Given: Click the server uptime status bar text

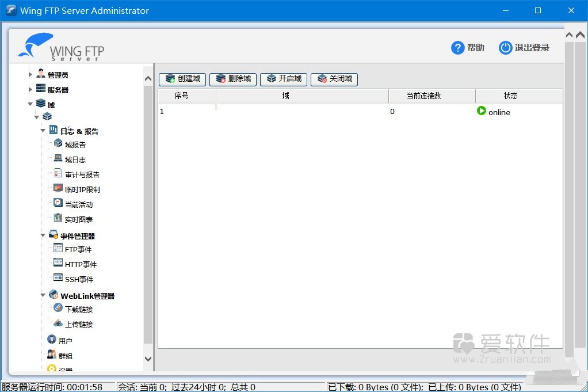Looking at the screenshot, I should 52,387.
